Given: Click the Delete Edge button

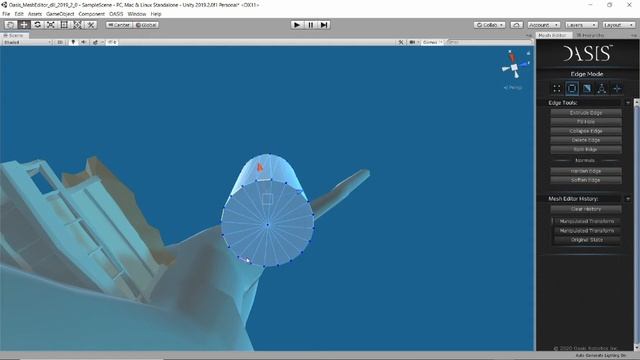Looking at the screenshot, I should 586,140.
